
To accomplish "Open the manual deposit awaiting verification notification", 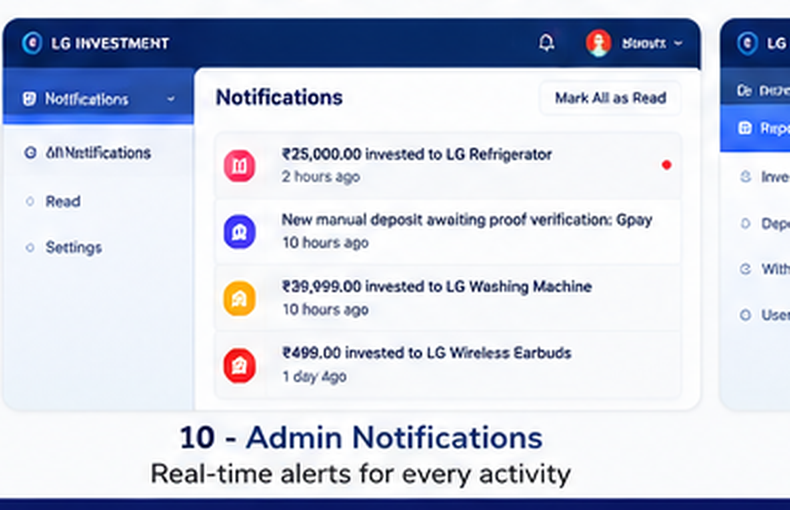I will click(x=448, y=232).
